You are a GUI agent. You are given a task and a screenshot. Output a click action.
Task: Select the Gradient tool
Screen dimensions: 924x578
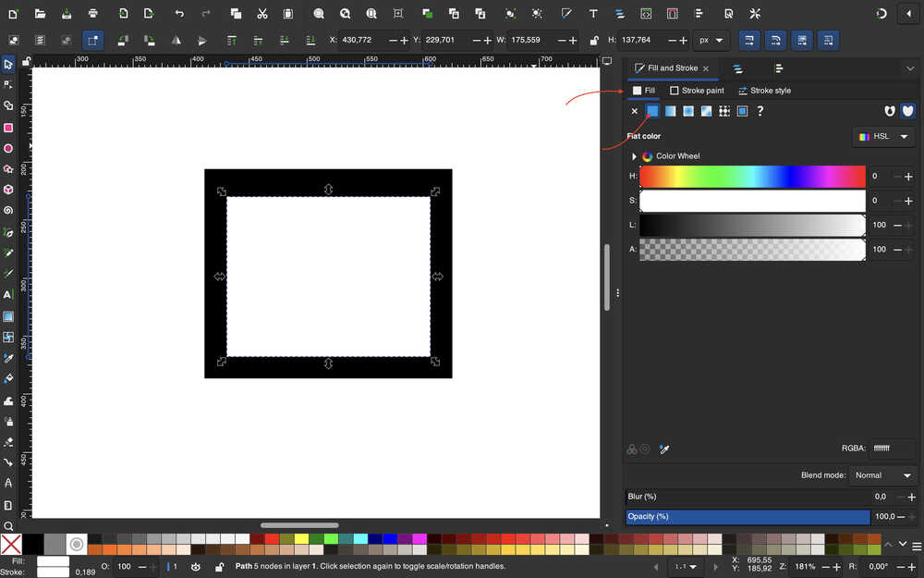tap(8, 316)
